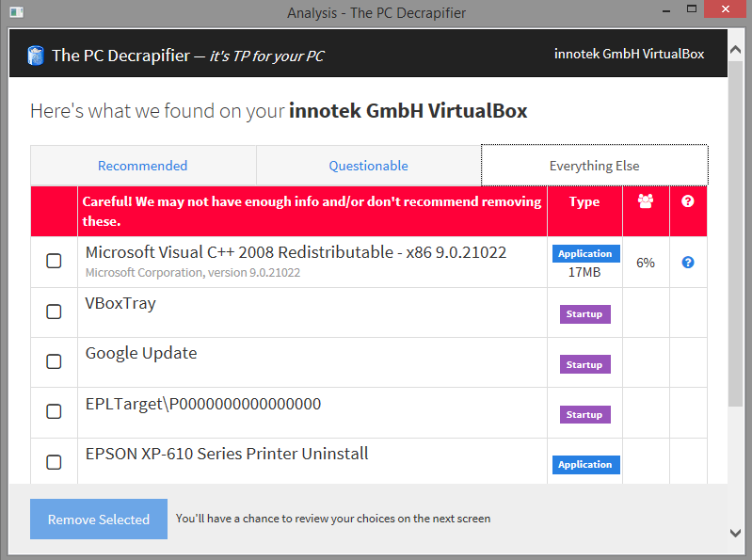Click Microsoft Corporation, version 9.0.21022 subtitle

pyautogui.click(x=193, y=273)
